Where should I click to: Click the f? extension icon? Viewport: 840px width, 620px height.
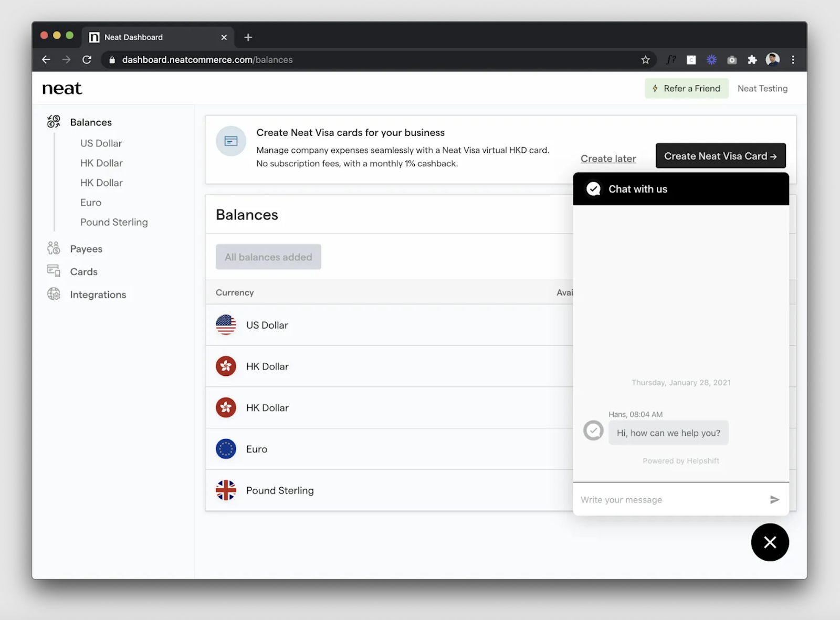coord(671,60)
